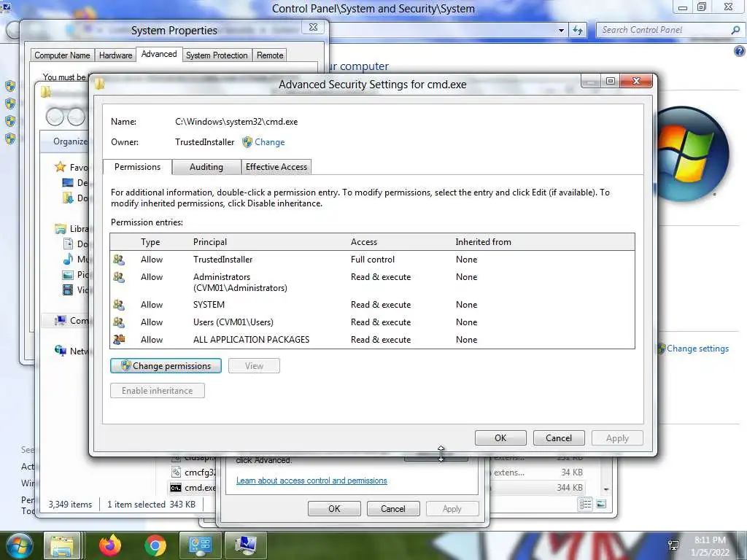Click the Access column header
The height and width of the screenshot is (560, 747).
(364, 242)
